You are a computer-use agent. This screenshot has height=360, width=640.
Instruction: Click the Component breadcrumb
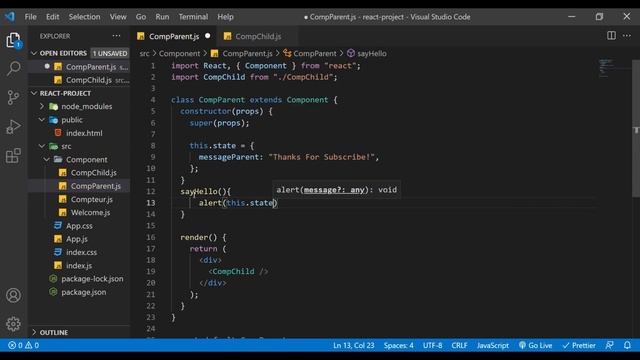click(179, 53)
